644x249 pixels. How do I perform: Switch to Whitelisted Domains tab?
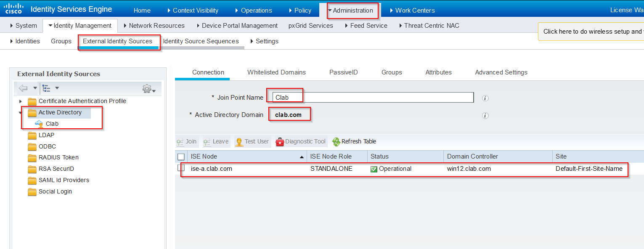pyautogui.click(x=276, y=72)
